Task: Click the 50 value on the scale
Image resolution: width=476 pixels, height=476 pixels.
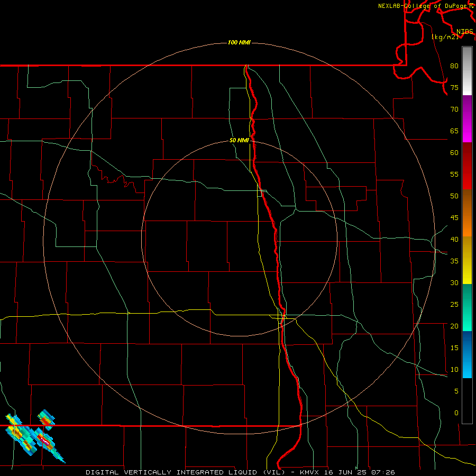Action: tap(454, 196)
